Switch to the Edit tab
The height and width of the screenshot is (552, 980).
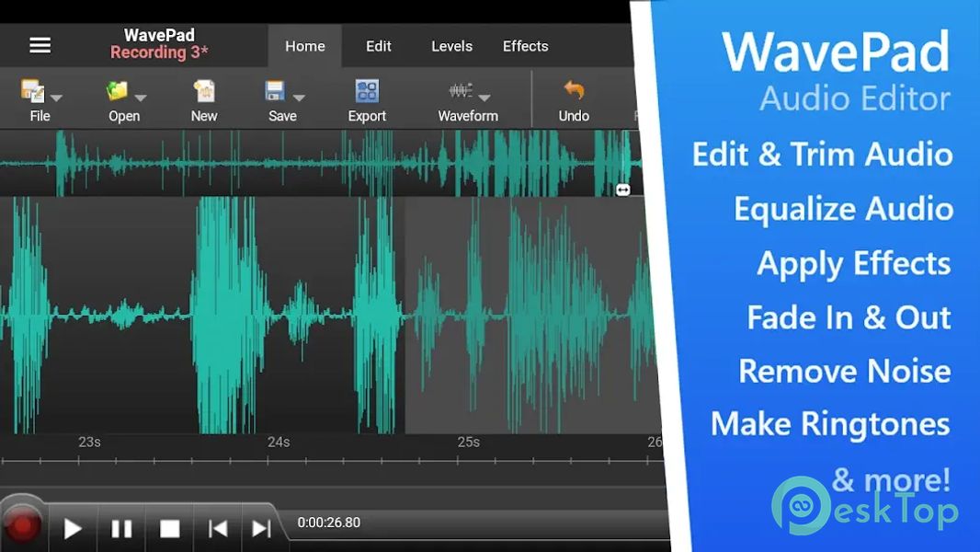[378, 46]
